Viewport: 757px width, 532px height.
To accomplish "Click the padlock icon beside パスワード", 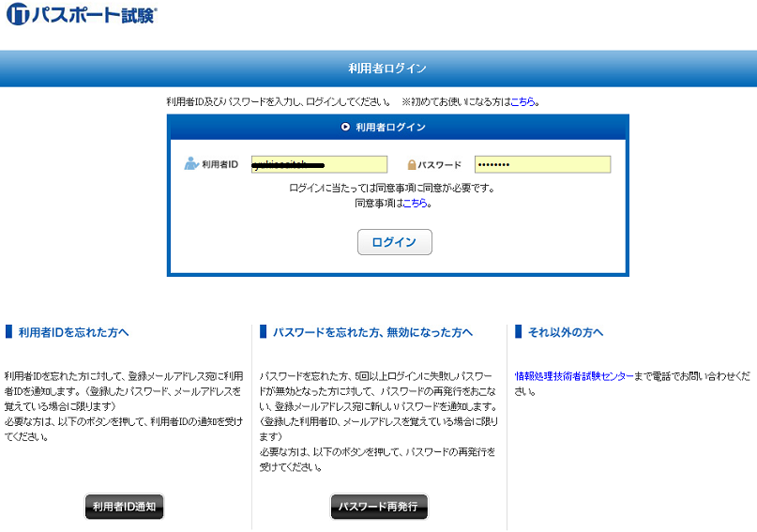I will pyautogui.click(x=412, y=165).
